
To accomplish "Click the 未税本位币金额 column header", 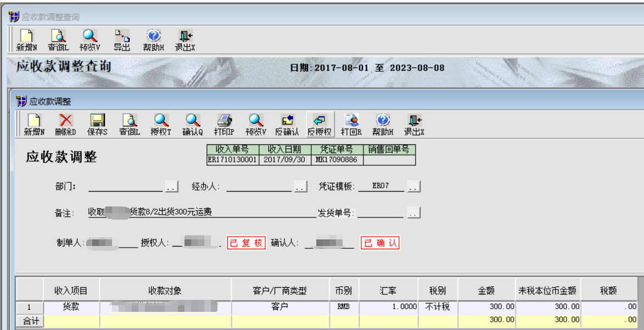I will (548, 290).
